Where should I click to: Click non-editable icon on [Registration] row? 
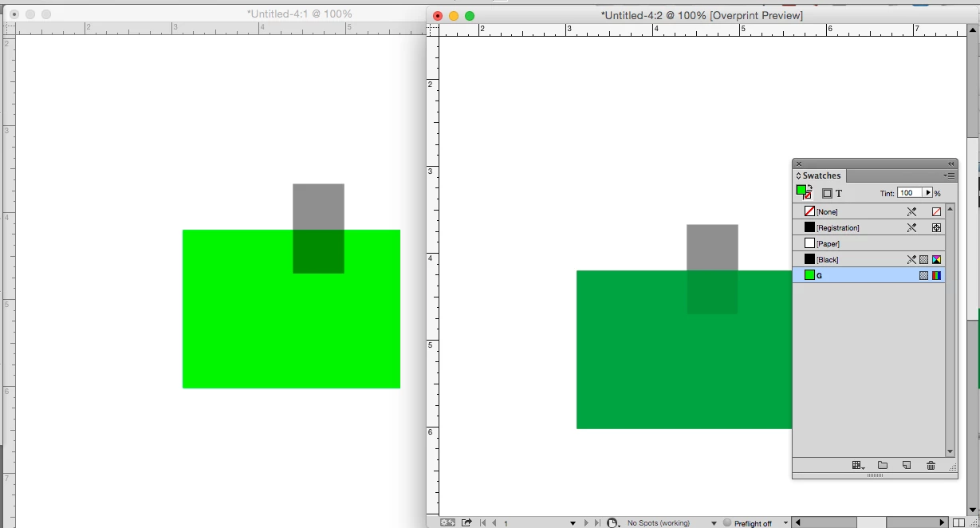click(x=911, y=227)
